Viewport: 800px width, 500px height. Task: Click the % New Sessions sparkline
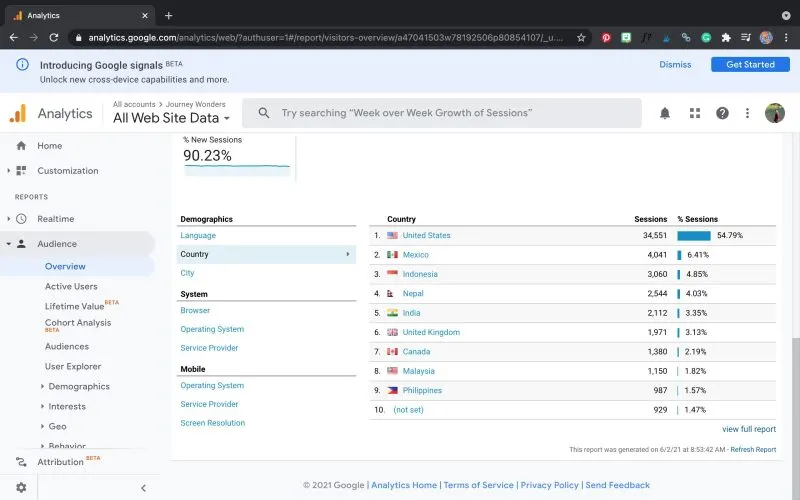pos(237,168)
